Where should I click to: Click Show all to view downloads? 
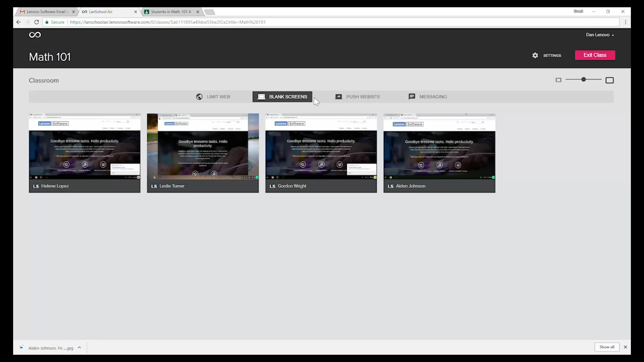tap(607, 347)
